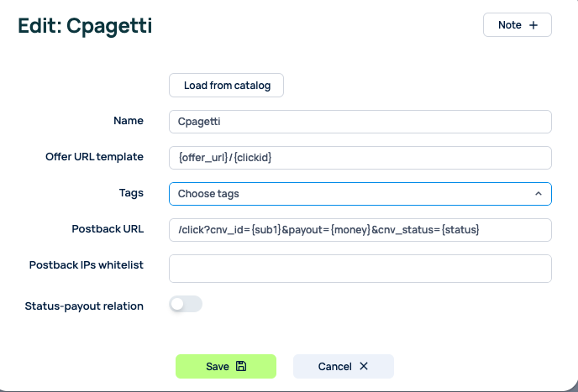The width and height of the screenshot is (578, 392).
Task: Click the Postback URL text field
Action: pyautogui.click(x=360, y=230)
